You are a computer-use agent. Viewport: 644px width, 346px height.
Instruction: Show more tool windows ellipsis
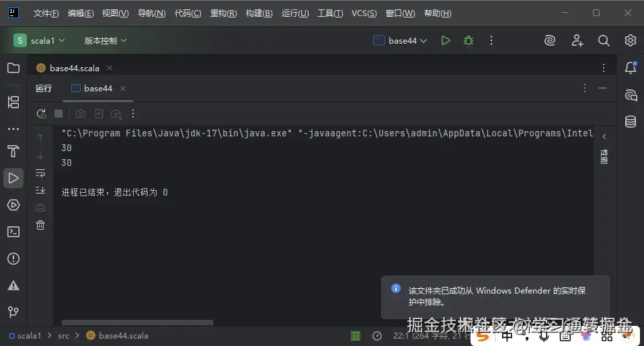point(13,129)
